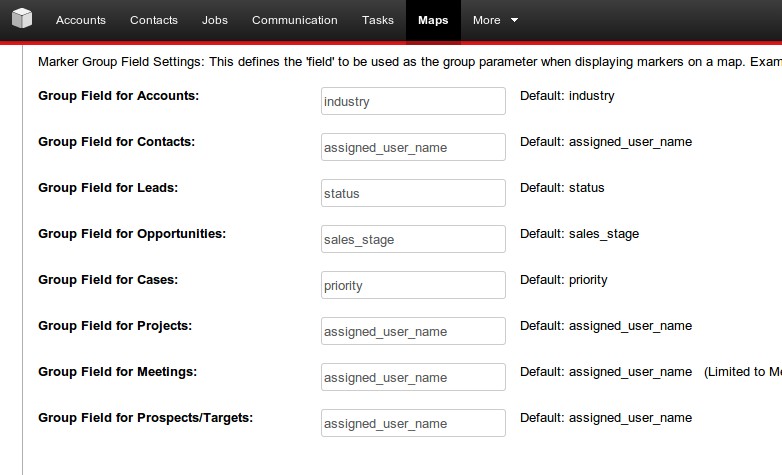Expand the More dropdown menu
782x475 pixels.
pyautogui.click(x=495, y=20)
